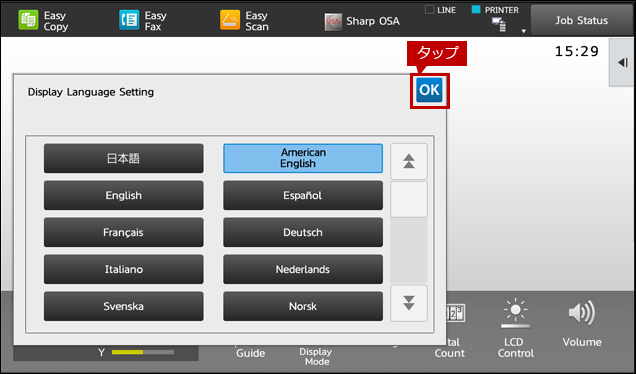636x374 pixels.
Task: Confirm language with the OK button
Action: pyautogui.click(x=430, y=90)
